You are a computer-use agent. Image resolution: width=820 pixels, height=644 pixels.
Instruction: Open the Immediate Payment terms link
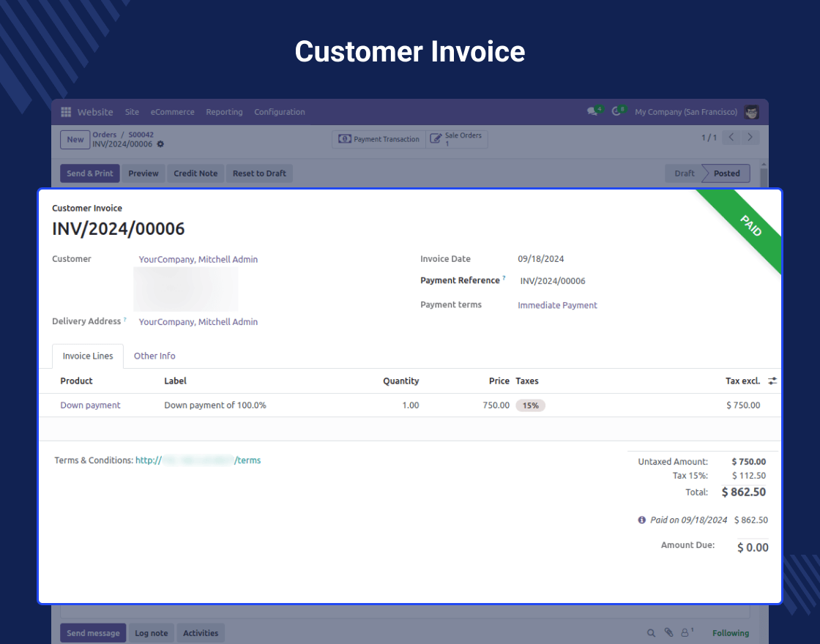coord(557,305)
